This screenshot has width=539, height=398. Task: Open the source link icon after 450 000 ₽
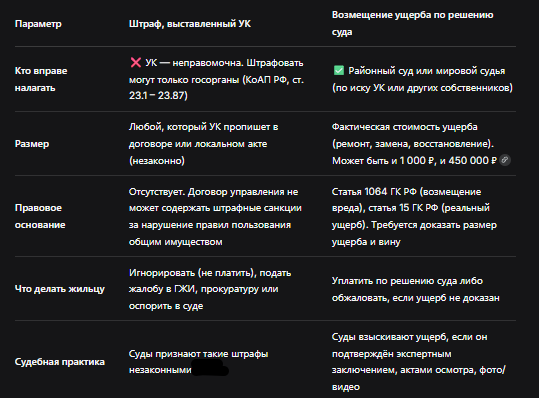point(505,160)
